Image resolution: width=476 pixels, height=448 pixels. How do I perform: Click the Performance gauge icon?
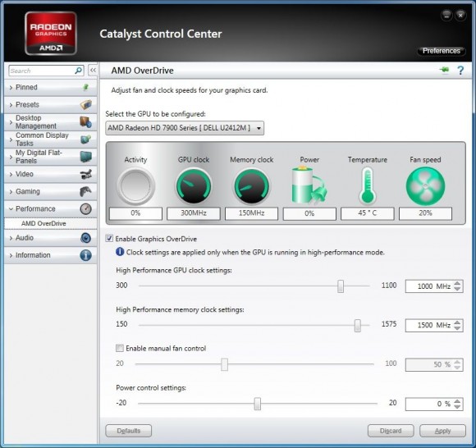86,209
